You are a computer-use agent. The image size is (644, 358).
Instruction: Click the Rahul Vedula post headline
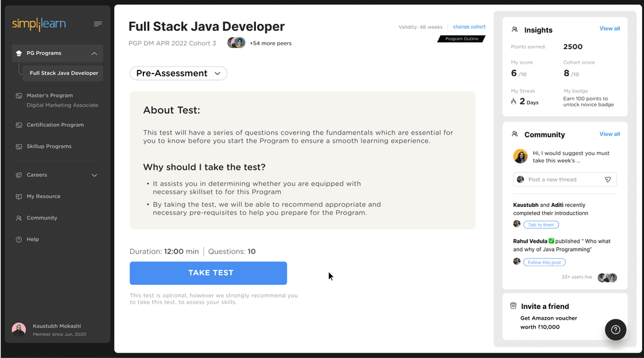[x=562, y=245]
